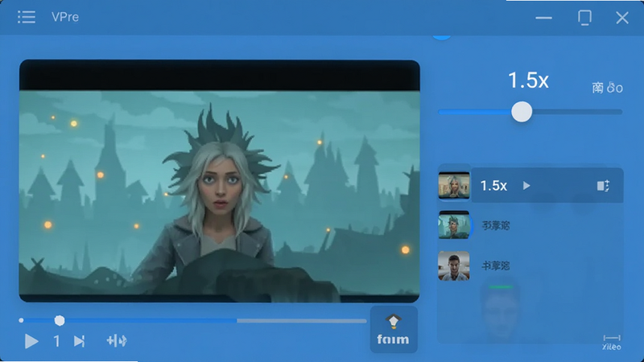This screenshot has height=362, width=644.
Task: Maximize the VPre window
Action: click(584, 18)
